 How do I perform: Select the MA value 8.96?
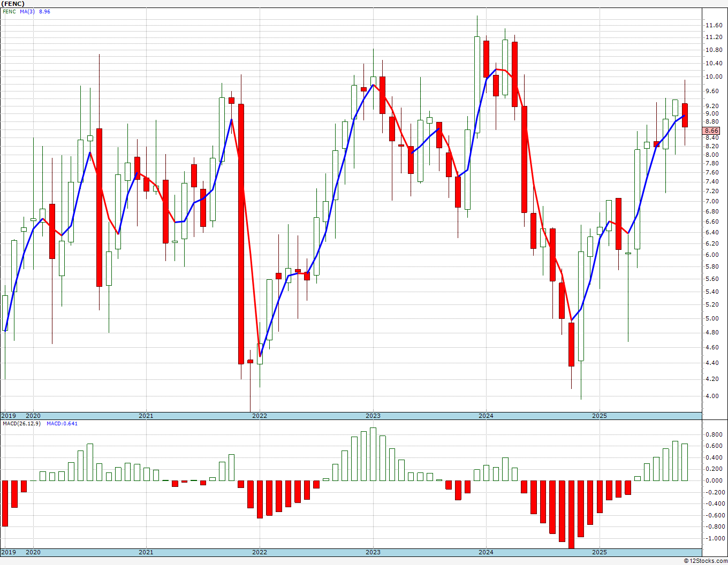(45, 11)
